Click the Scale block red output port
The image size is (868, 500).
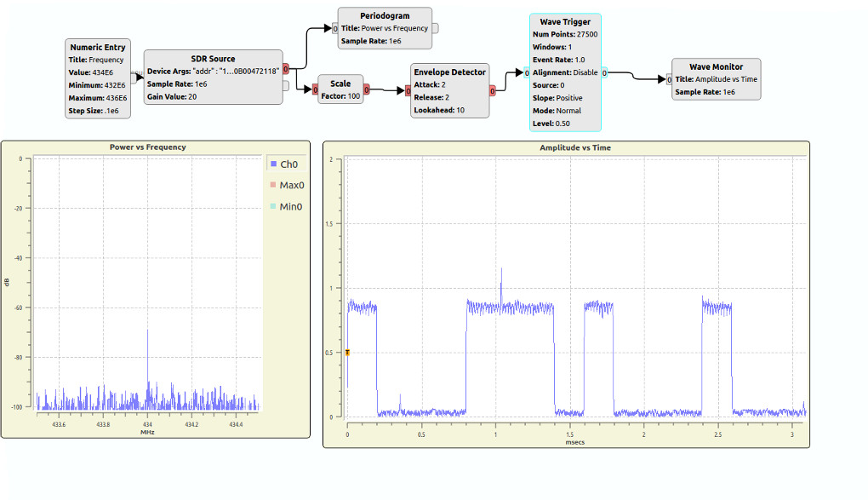click(x=367, y=89)
